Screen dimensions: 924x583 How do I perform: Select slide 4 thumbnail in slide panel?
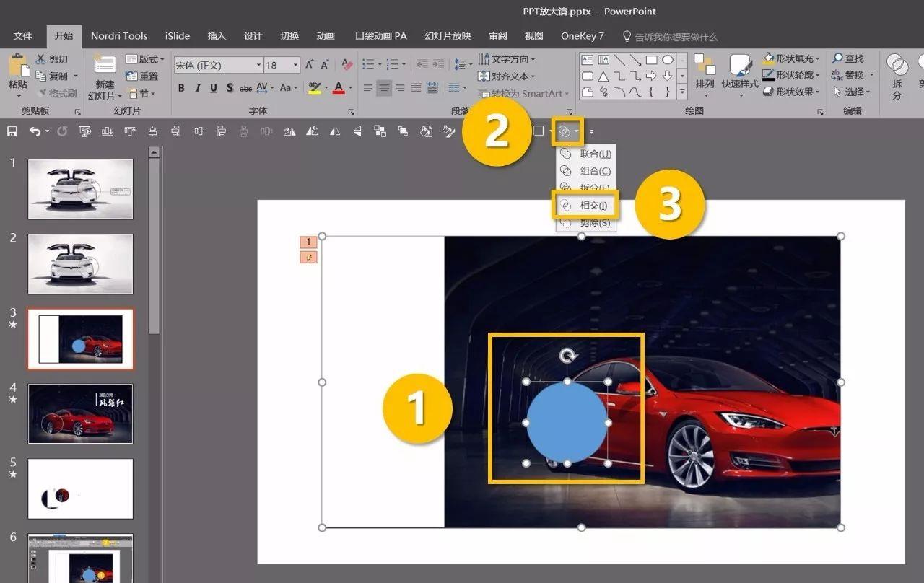(80, 413)
